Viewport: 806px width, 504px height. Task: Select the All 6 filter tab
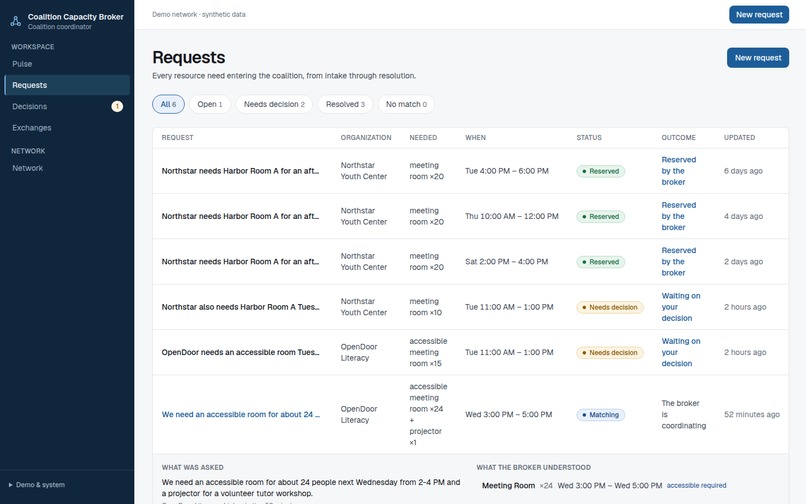point(168,104)
